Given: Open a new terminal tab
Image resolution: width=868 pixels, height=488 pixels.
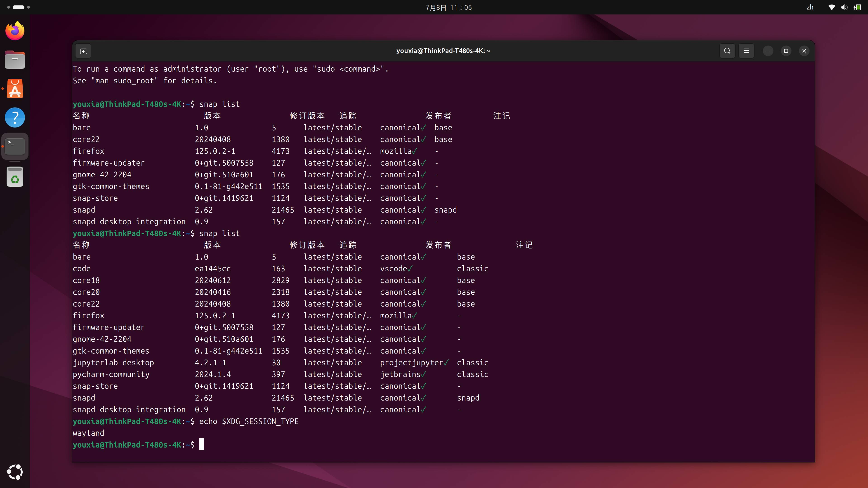Looking at the screenshot, I should (83, 51).
